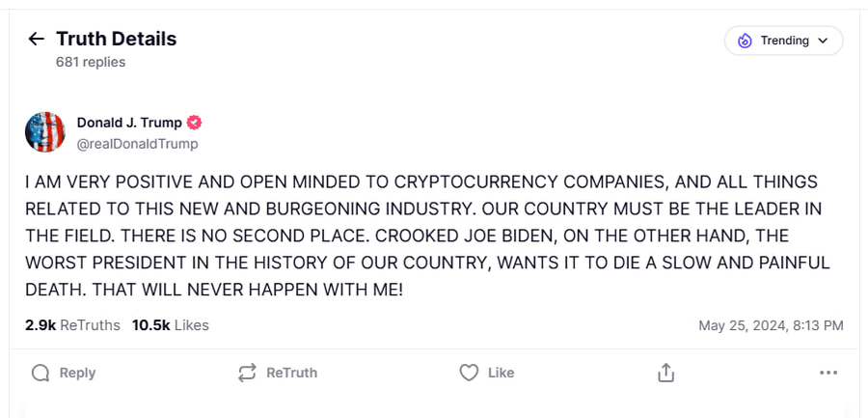Click the Truth Details heading
The image size is (868, 418).
tap(116, 39)
